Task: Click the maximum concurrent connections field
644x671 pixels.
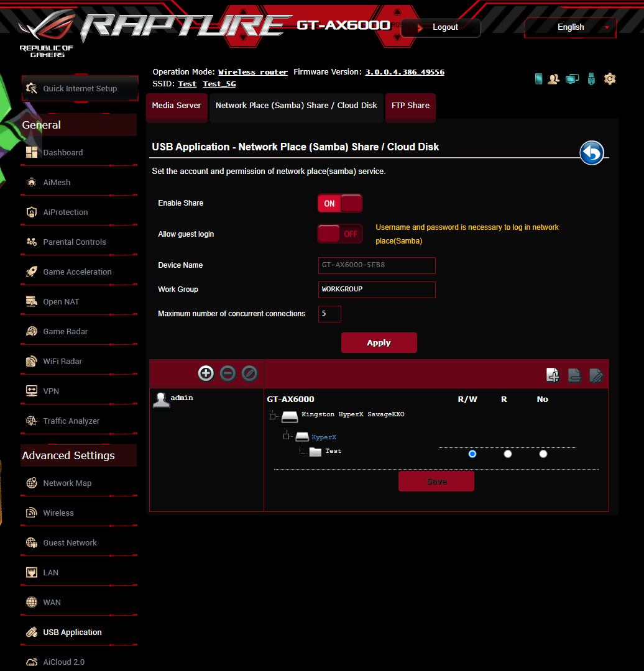Action: pos(329,314)
